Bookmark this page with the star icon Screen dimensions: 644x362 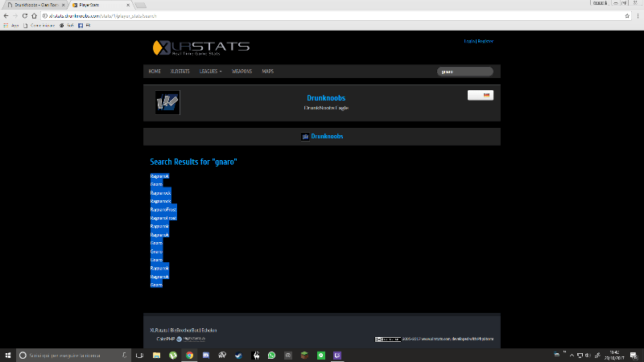(627, 15)
